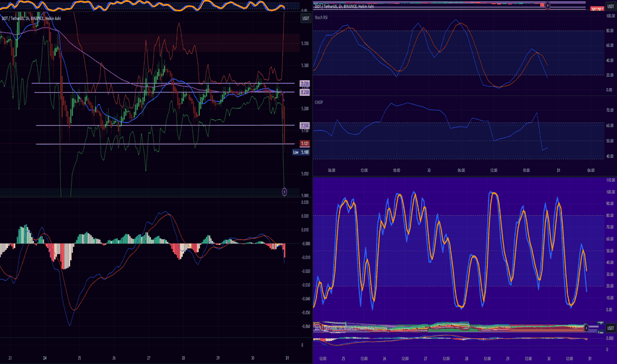Viewport: 617px width, 364px height.
Task: Click the Low 5.100 price label
Action: tap(301, 152)
